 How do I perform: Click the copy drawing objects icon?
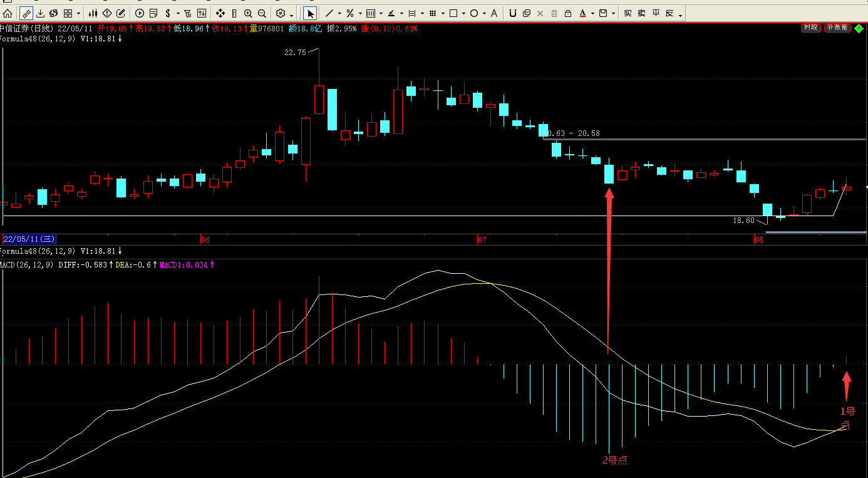click(526, 13)
